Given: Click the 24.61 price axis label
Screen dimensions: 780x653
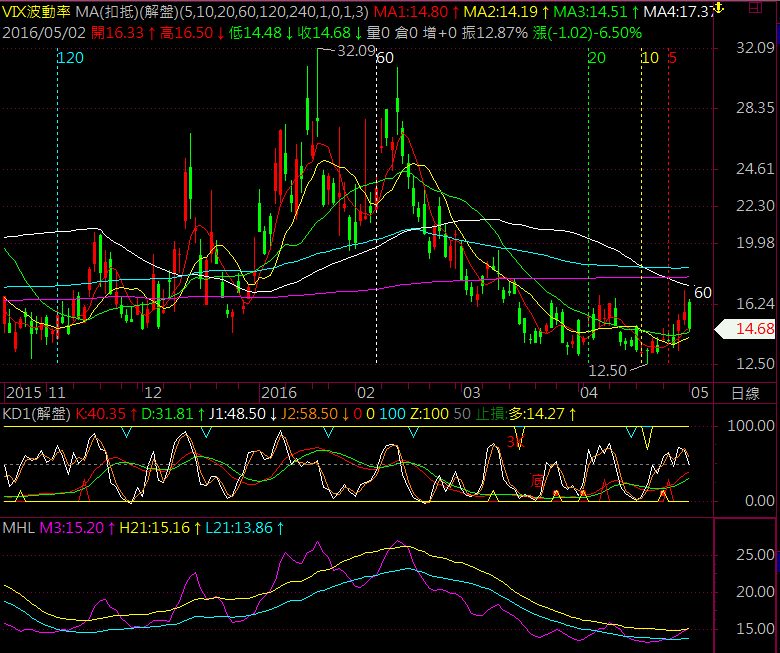Looking at the screenshot, I should point(755,169).
